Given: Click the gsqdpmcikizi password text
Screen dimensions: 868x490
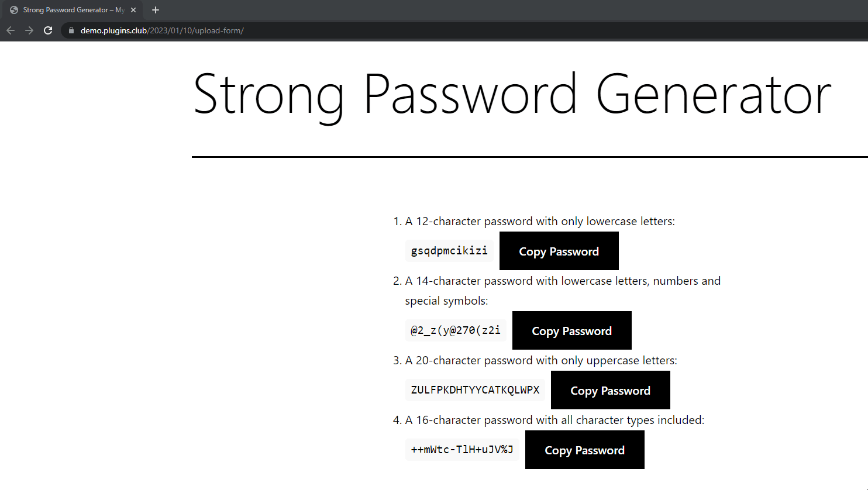Looking at the screenshot, I should coord(449,251).
